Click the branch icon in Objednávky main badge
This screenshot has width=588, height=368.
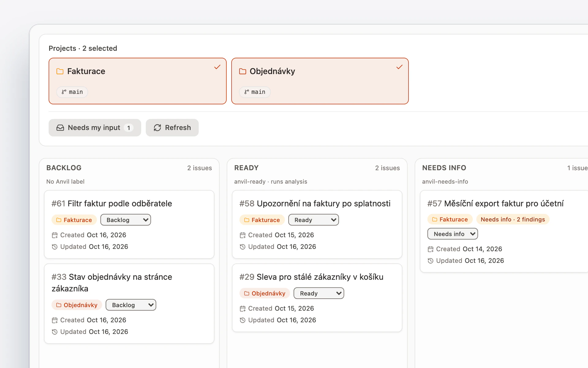[247, 92]
